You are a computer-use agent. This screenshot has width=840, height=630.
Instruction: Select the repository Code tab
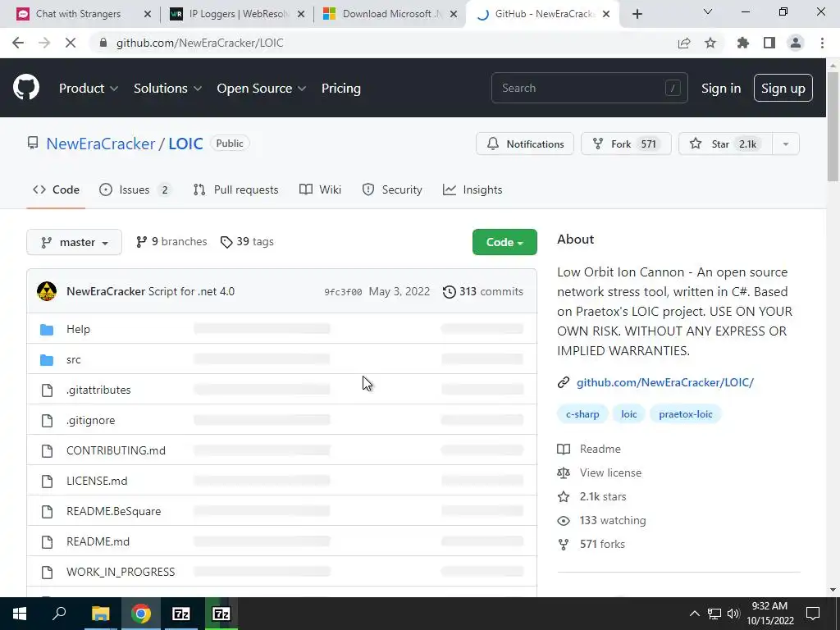(56, 189)
